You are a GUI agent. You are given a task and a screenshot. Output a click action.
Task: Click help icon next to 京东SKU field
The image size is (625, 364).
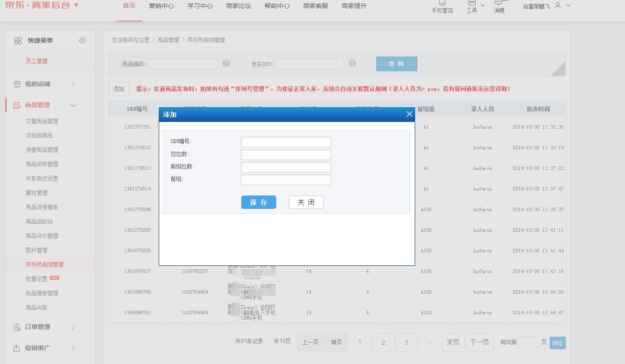pos(352,64)
